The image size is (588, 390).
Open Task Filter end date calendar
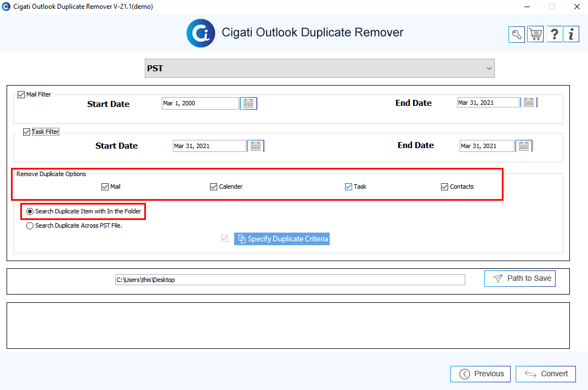[524, 146]
